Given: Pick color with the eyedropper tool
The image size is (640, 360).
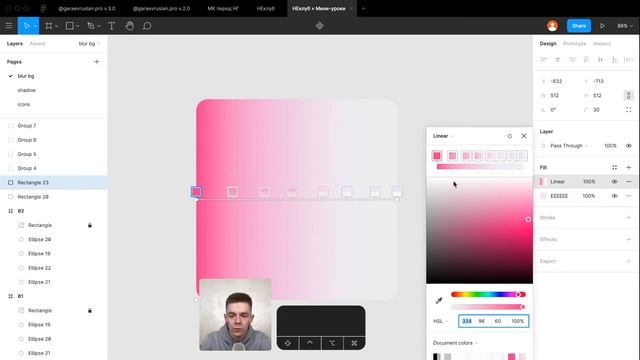Looking at the screenshot, I should click(x=439, y=300).
